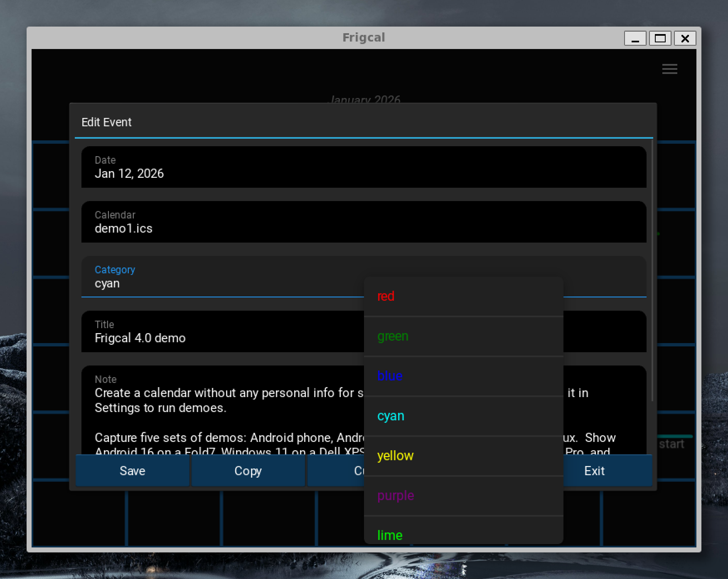Maximize the Frigcal window
728x579 pixels.
(x=660, y=39)
